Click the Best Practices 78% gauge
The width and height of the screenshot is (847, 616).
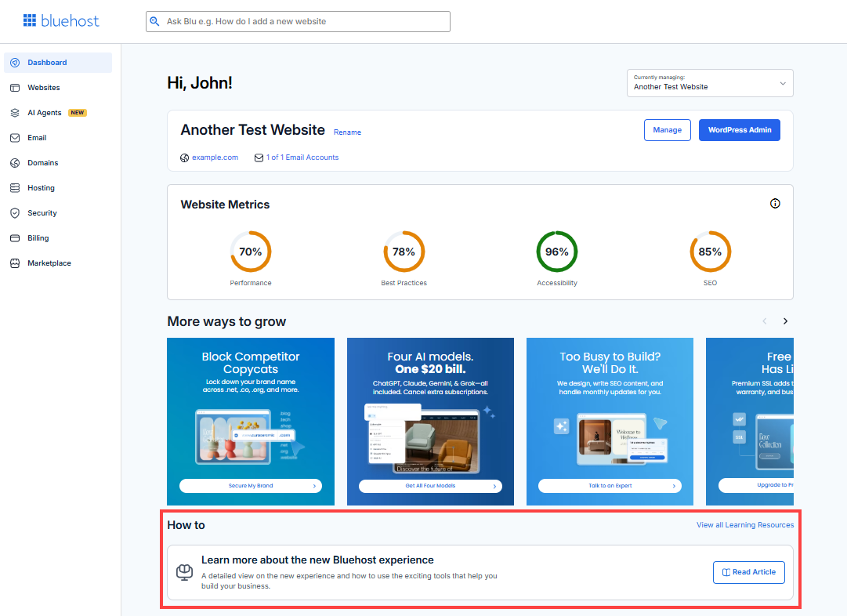pos(404,252)
